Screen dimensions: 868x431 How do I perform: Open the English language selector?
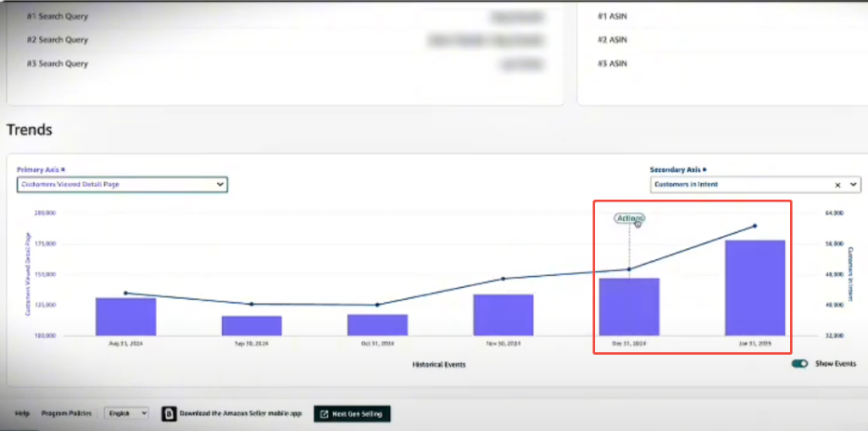click(126, 413)
